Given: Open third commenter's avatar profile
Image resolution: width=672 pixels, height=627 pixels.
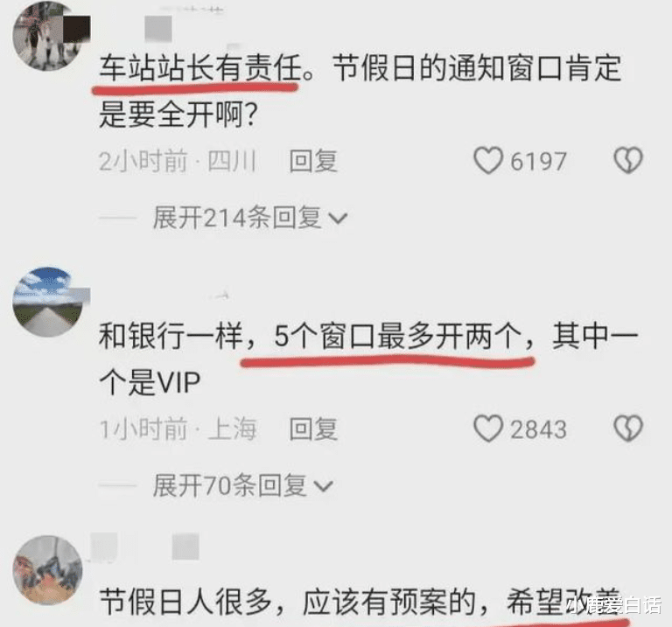Looking at the screenshot, I should 47,569.
